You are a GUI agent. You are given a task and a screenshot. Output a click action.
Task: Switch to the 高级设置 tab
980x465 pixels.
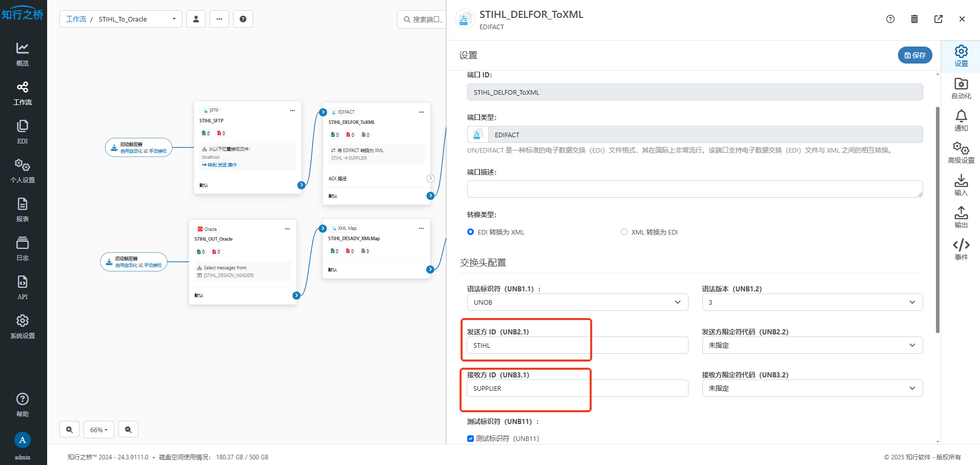tap(961, 153)
